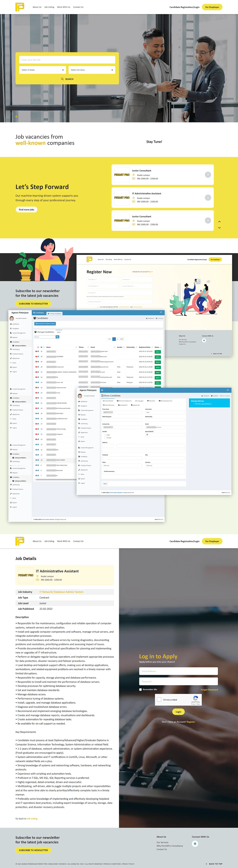Toggle the Remember Me checkbox
Viewport: 238px width, 868px height.
coord(141,689)
